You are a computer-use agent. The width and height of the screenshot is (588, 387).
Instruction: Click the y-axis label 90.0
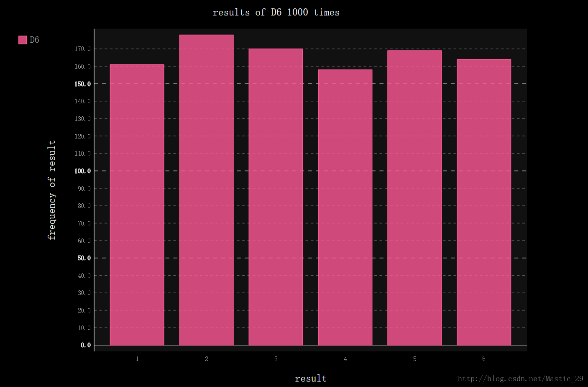[84, 188]
